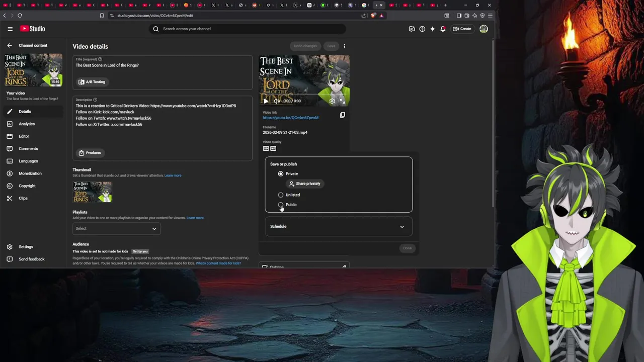Open the notifications bell
The width and height of the screenshot is (644, 362).
pyautogui.click(x=443, y=29)
